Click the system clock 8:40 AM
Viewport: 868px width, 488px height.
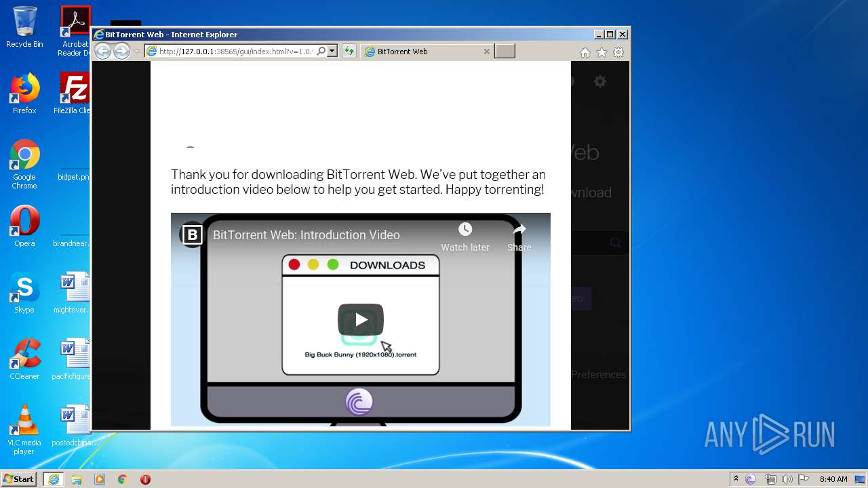click(x=833, y=479)
